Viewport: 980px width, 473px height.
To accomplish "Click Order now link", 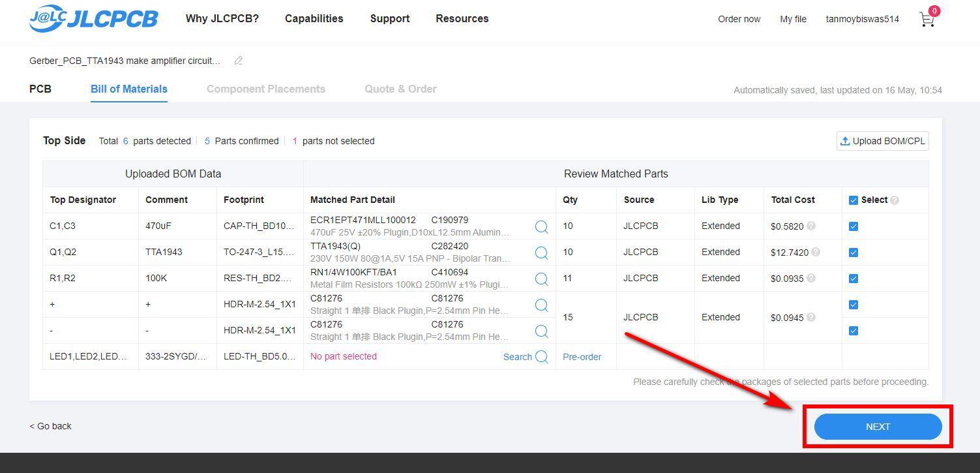I will pos(739,19).
